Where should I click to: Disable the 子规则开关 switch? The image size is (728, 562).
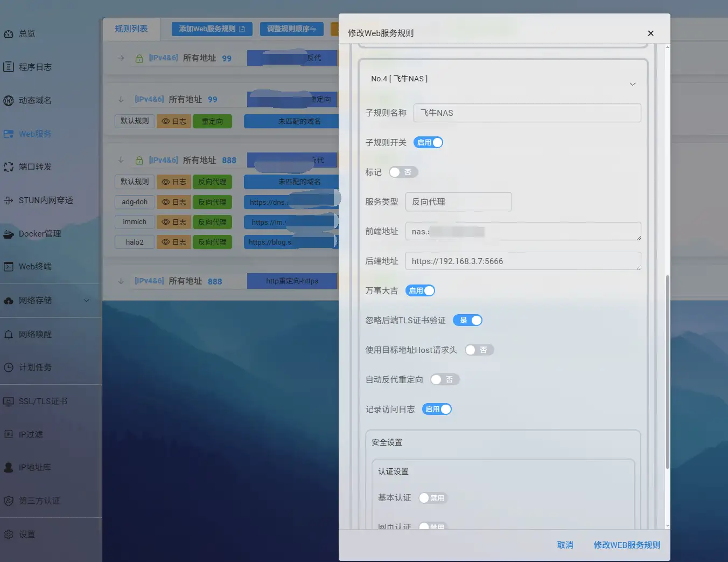(x=428, y=142)
